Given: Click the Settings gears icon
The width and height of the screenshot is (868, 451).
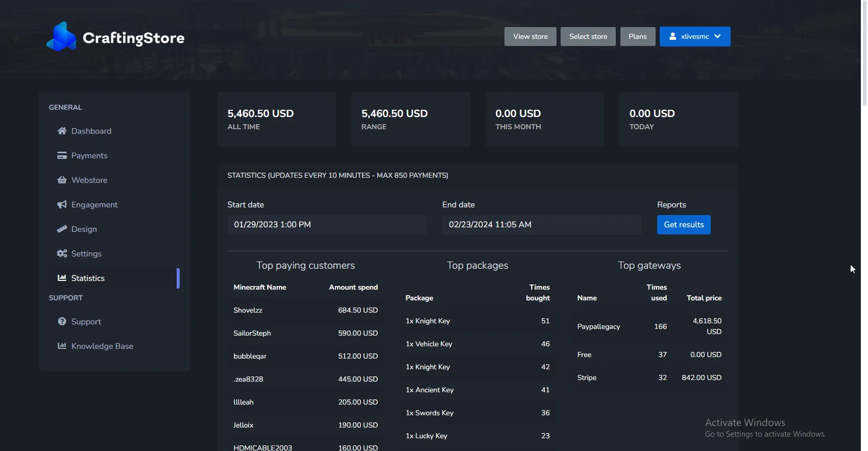Looking at the screenshot, I should tap(62, 253).
